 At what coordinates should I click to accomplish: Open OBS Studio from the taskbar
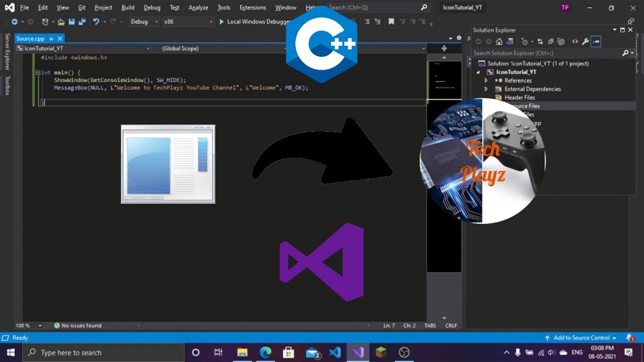coord(404,352)
